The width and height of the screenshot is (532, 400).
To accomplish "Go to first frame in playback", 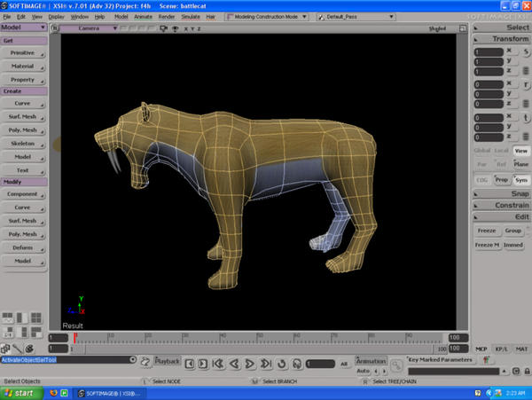I will (x=218, y=364).
